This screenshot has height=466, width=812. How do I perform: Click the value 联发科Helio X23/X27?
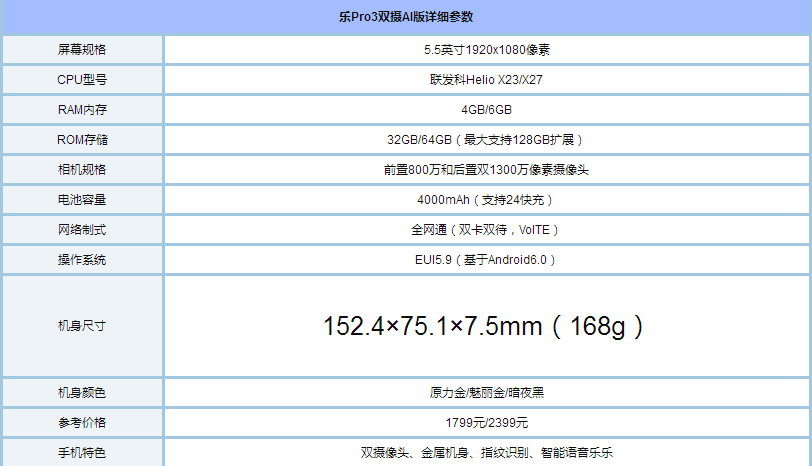point(487,80)
